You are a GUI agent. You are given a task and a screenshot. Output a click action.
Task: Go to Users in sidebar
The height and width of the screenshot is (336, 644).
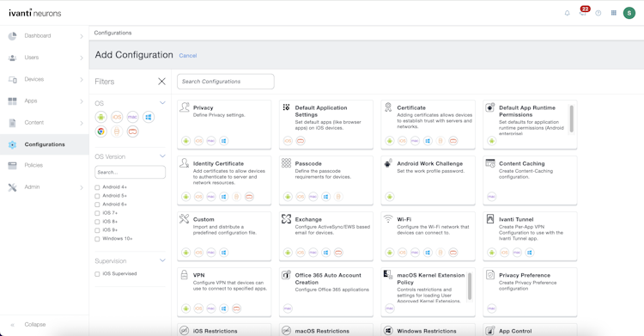click(32, 58)
